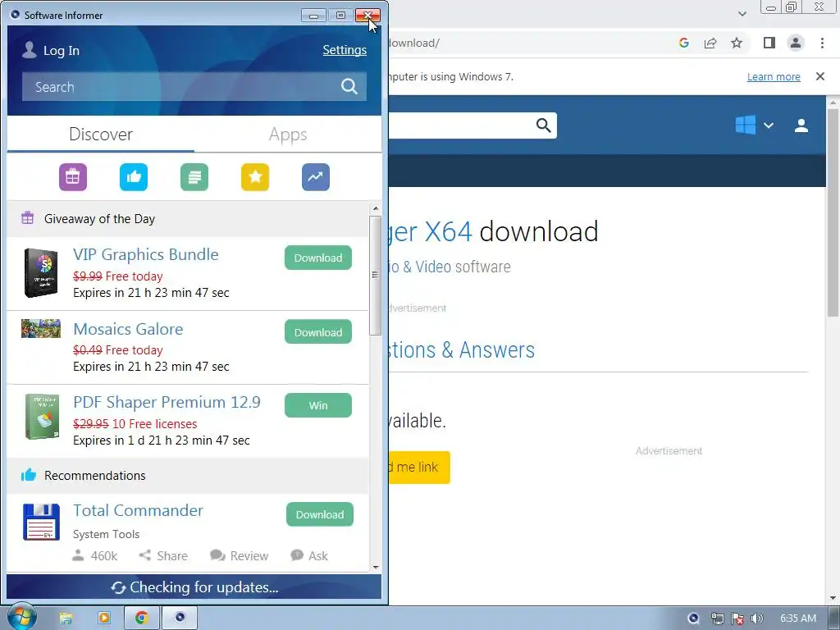Click Chrome page's vertical scrollbar thumb

click(x=833, y=212)
